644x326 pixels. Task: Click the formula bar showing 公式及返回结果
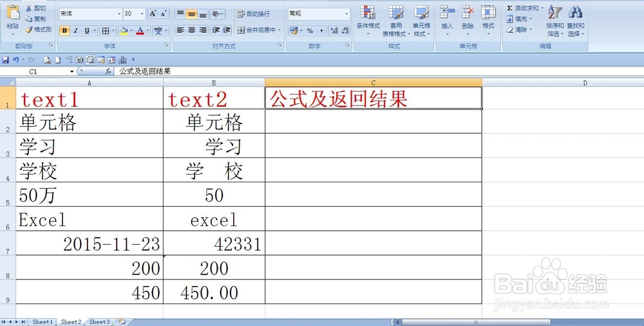pyautogui.click(x=379, y=72)
